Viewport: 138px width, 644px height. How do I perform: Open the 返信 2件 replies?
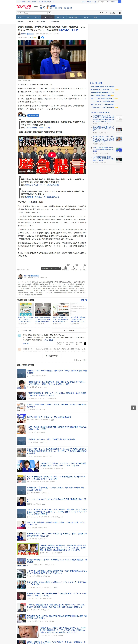[x=26, y=343]
